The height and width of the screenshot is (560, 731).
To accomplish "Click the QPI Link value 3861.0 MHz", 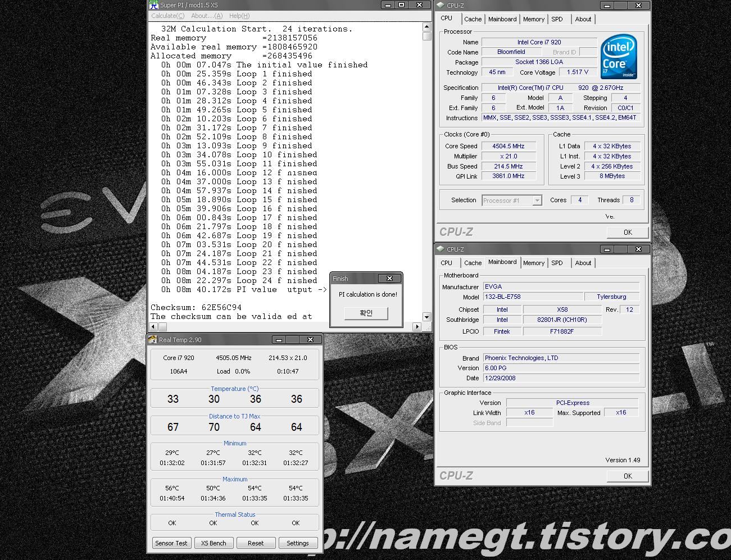I will (x=508, y=176).
